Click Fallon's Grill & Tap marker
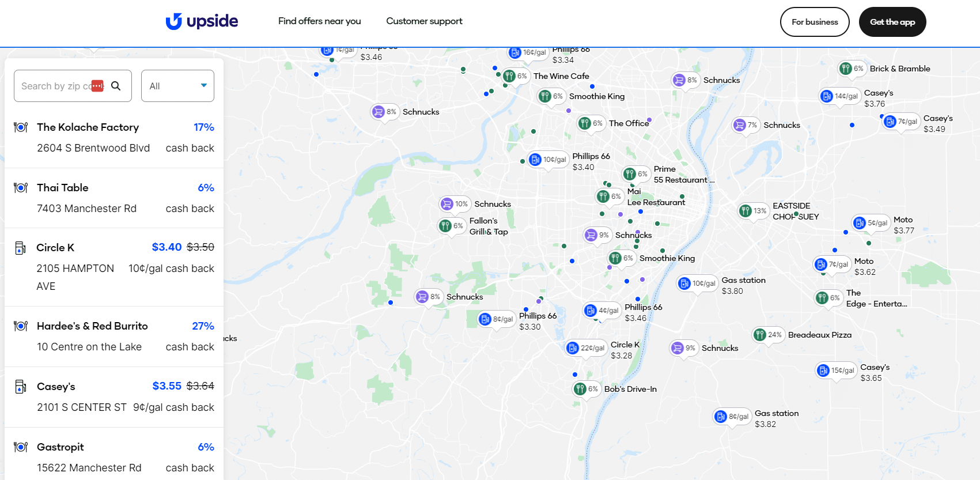Viewport: 980px width, 480px height. pyautogui.click(x=451, y=226)
